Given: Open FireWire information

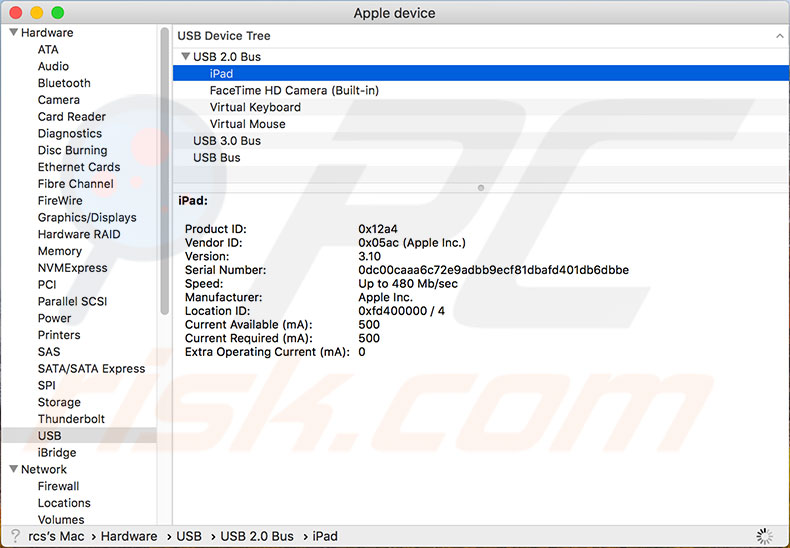Looking at the screenshot, I should tap(60, 200).
